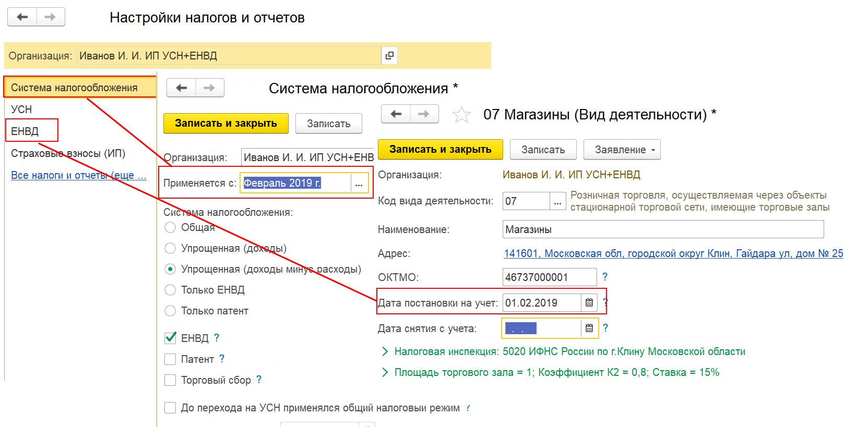Switch to the УСН sidebar item

[21, 109]
